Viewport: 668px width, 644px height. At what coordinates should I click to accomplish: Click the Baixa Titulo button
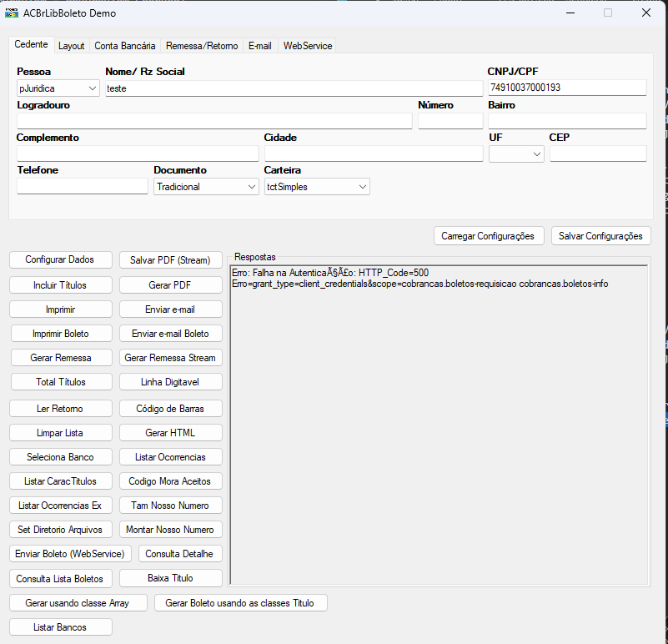point(170,578)
